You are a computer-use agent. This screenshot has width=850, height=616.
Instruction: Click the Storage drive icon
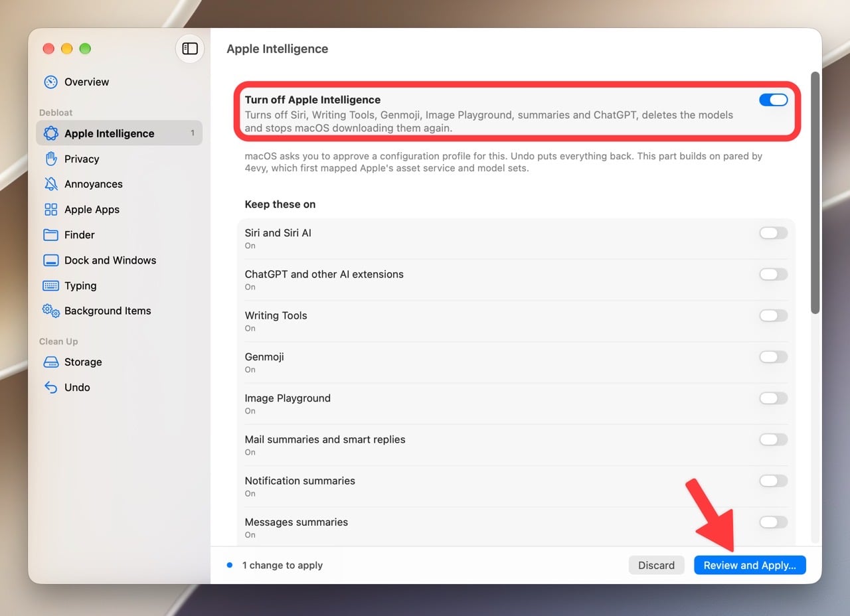(x=50, y=362)
